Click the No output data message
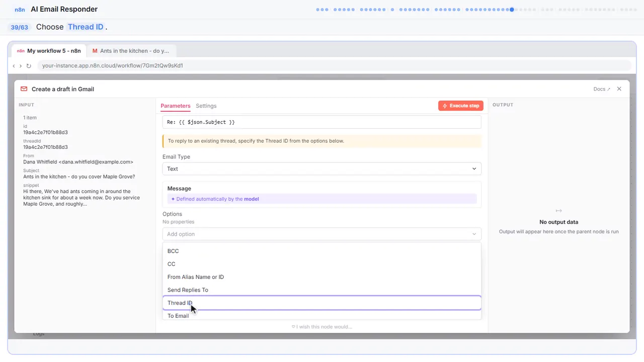This screenshot has height=362, width=644. pos(558,222)
